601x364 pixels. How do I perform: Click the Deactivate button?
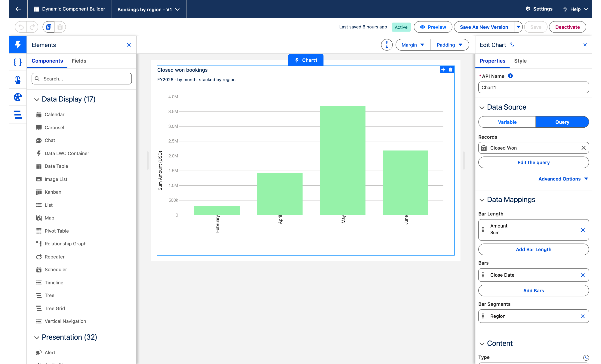click(x=567, y=27)
